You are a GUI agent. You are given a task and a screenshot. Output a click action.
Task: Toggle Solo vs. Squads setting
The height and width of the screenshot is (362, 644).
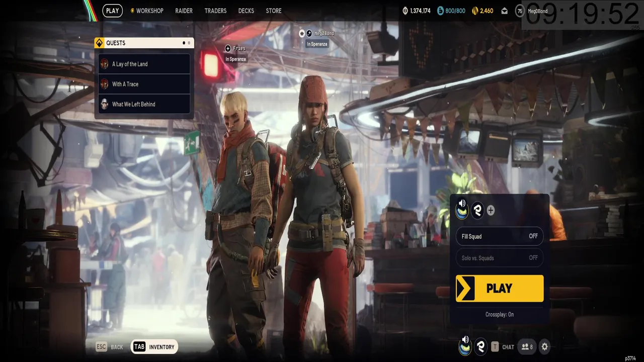click(500, 258)
